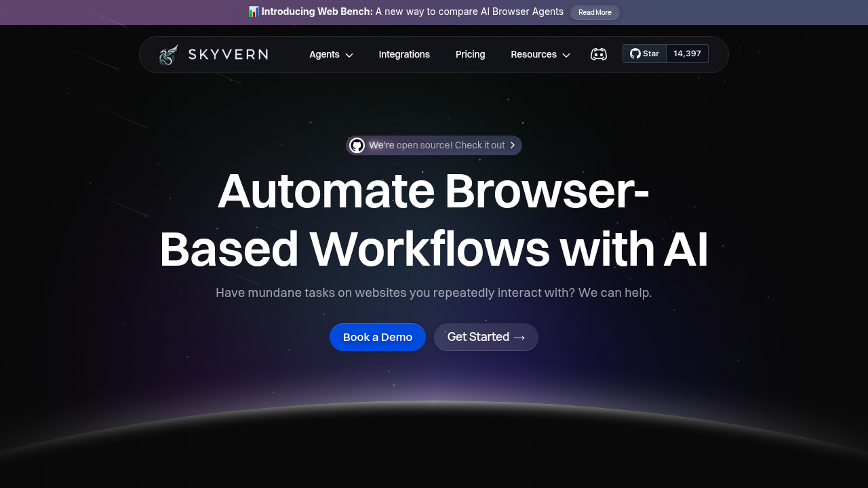This screenshot has height=488, width=868.
Task: Click the GitHub icon on the Star button
Action: click(x=635, y=53)
